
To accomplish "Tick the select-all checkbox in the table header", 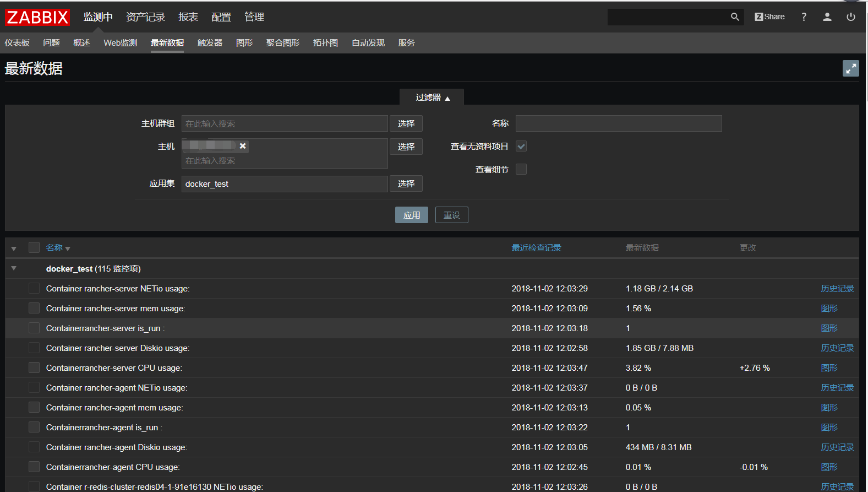I will tap(34, 247).
